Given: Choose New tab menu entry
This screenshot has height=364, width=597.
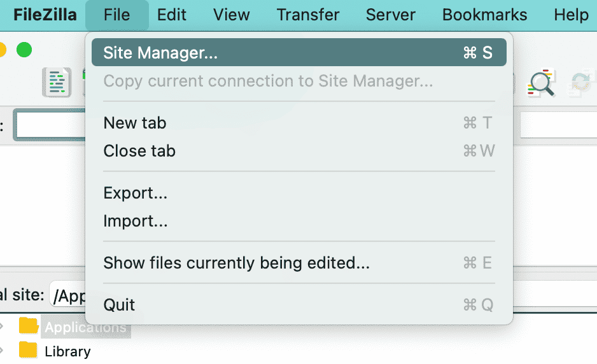Looking at the screenshot, I should click(299, 123).
